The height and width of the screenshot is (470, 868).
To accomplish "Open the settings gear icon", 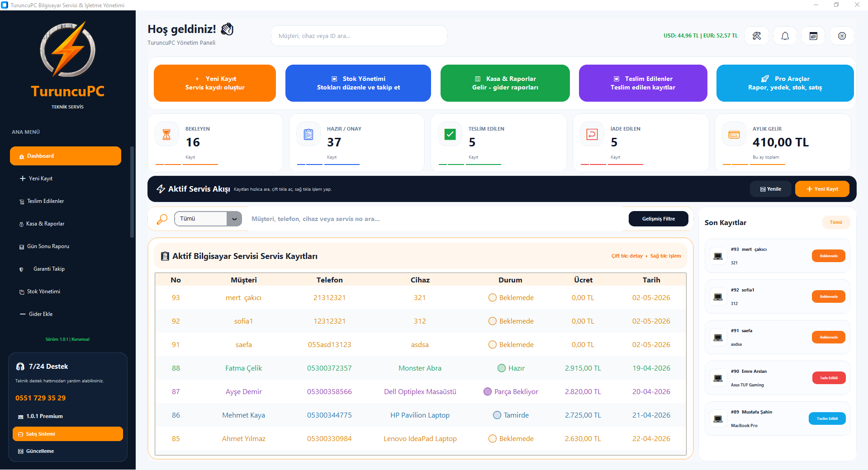I will click(842, 36).
